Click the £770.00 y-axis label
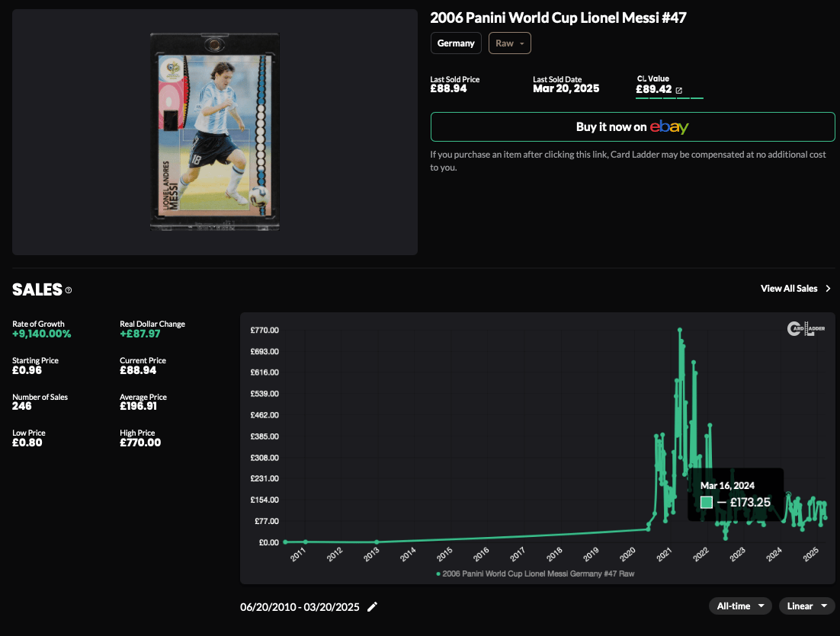The image size is (840, 636). point(265,331)
